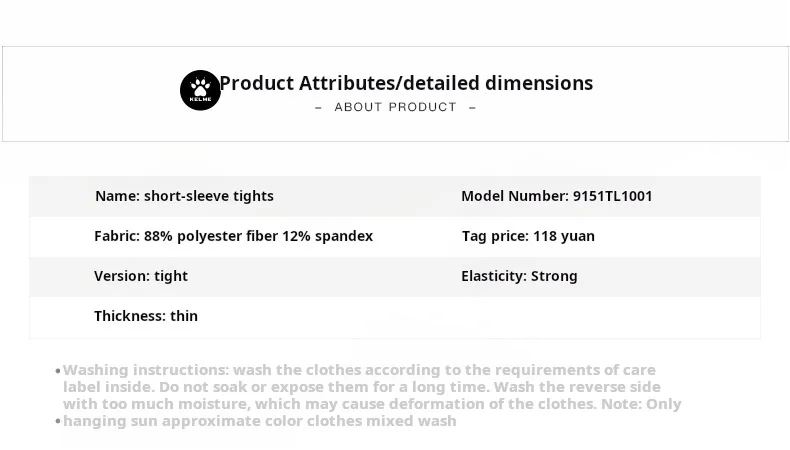This screenshot has width=790, height=450.
Task: Click the 'Tag price: 118 yuan' entry
Action: click(528, 236)
